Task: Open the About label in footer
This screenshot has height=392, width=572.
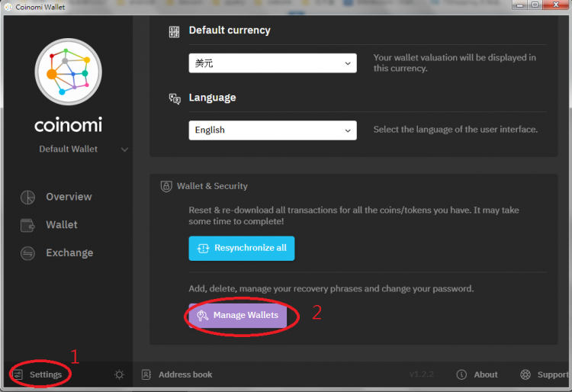Action: [x=486, y=374]
